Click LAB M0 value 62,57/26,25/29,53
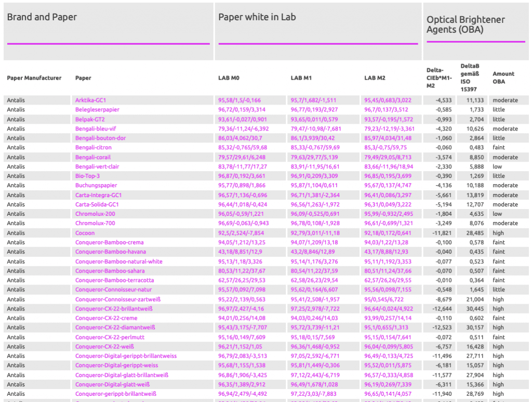The width and height of the screenshot is (532, 402). point(242,280)
